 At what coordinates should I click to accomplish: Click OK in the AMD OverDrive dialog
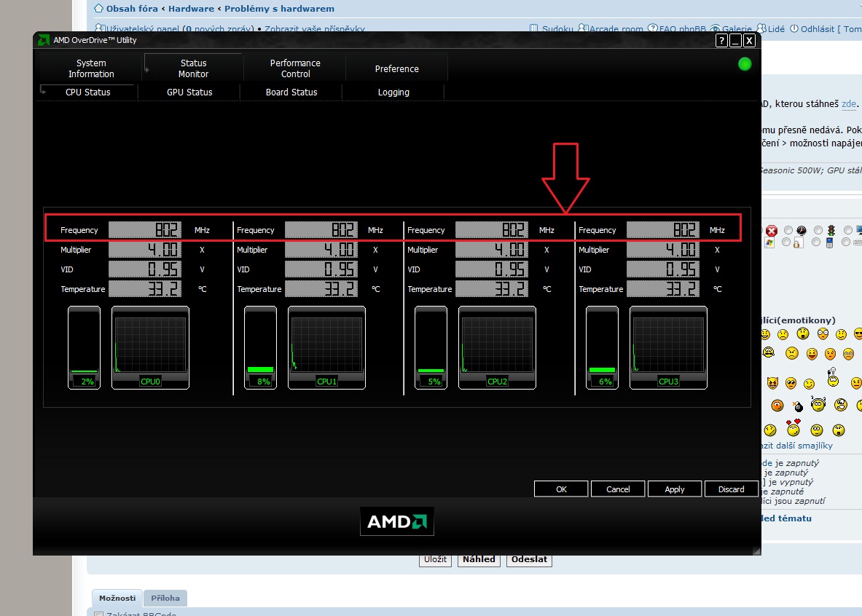(x=561, y=489)
